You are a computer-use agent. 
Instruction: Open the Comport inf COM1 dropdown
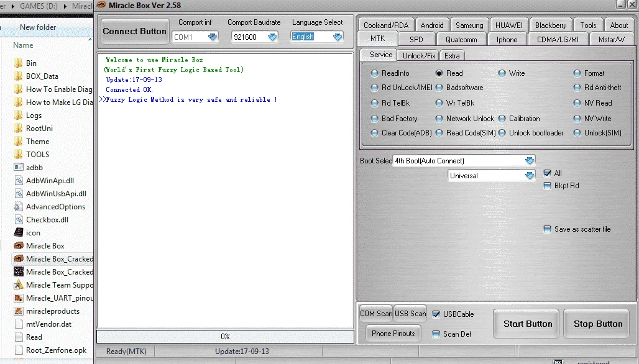pyautogui.click(x=213, y=37)
